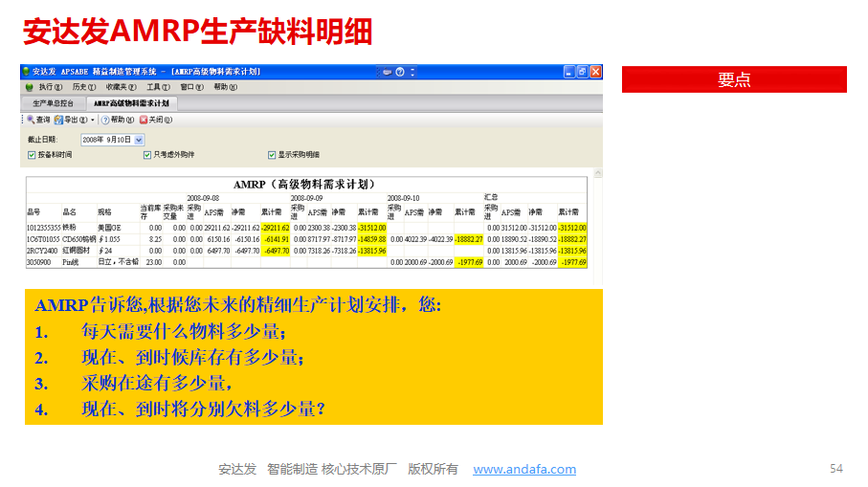This screenshot has height=487, width=868.
Task: Click the printer-like icon in title bar
Action: 387,72
